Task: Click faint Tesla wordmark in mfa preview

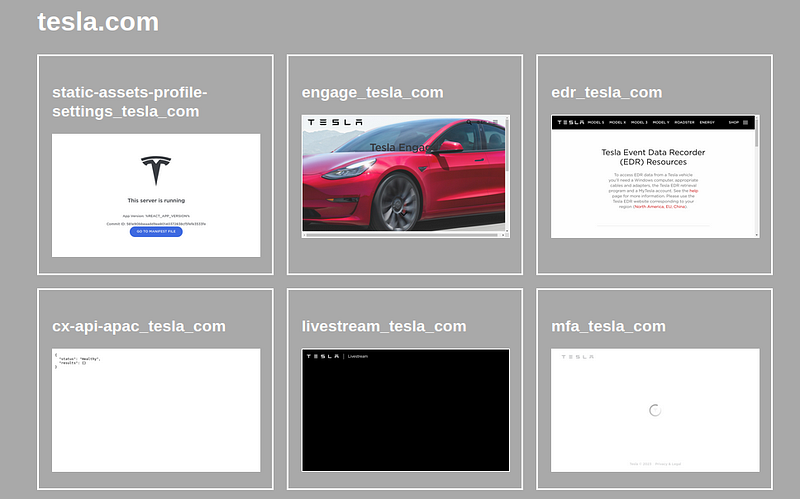Action: (x=578, y=357)
